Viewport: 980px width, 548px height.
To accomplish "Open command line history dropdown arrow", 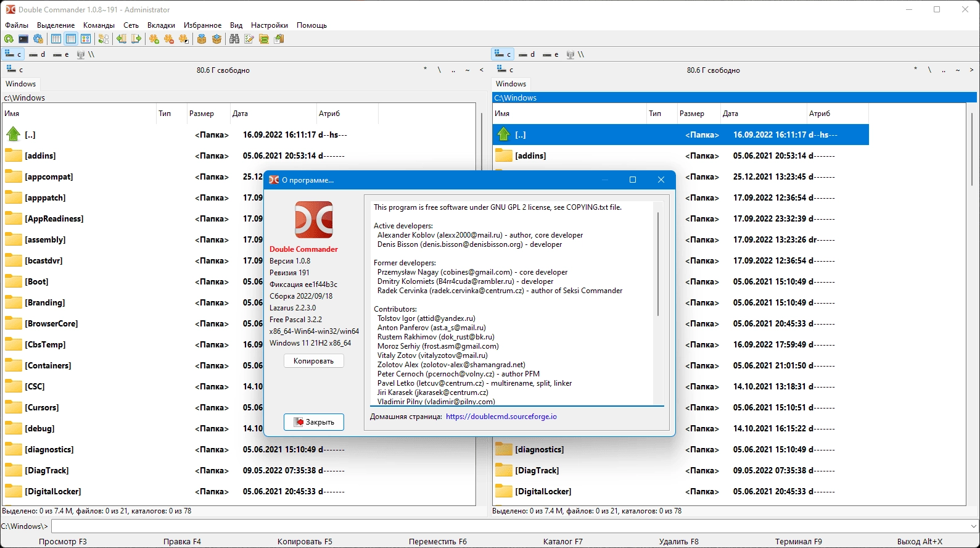I will [974, 526].
